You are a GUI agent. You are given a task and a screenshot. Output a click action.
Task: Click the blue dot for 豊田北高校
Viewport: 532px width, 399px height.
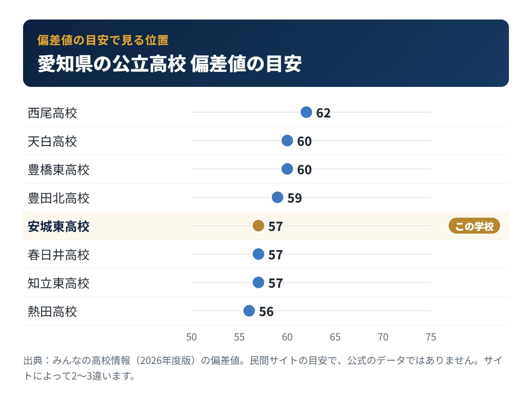tap(278, 197)
